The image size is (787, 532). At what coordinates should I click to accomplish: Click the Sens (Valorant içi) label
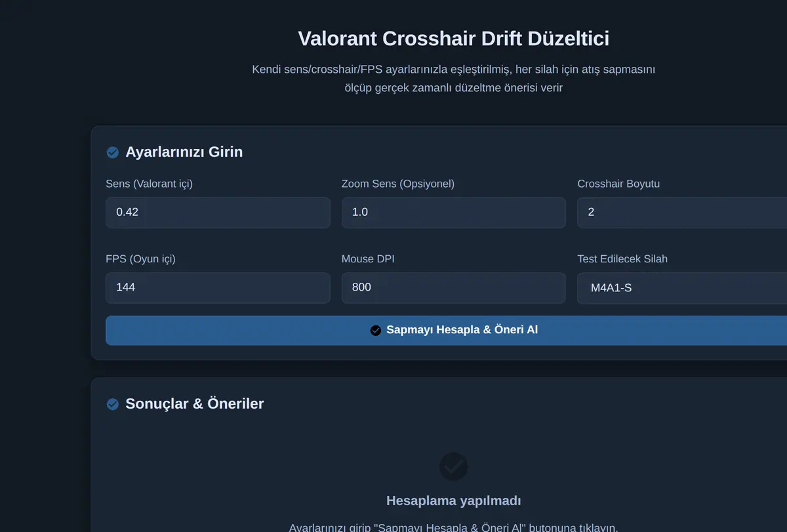coord(150,184)
